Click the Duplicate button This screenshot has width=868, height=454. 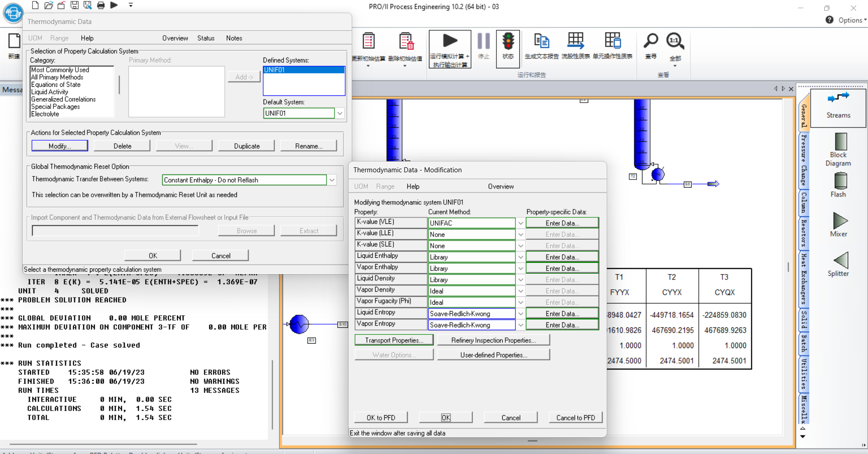[247, 146]
